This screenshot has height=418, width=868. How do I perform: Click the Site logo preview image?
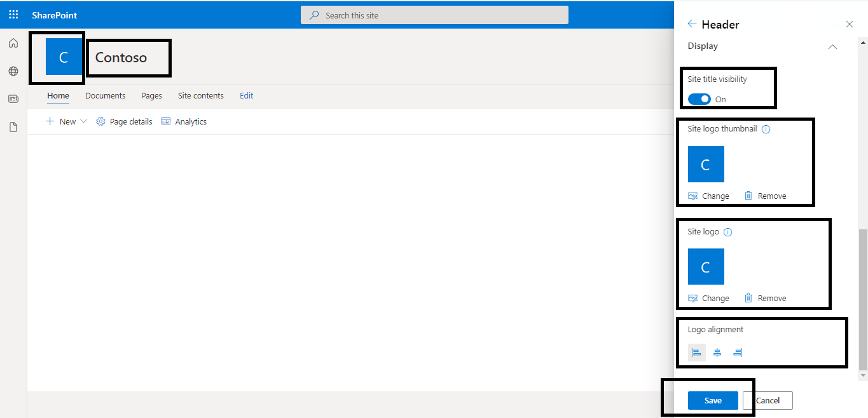point(706,266)
